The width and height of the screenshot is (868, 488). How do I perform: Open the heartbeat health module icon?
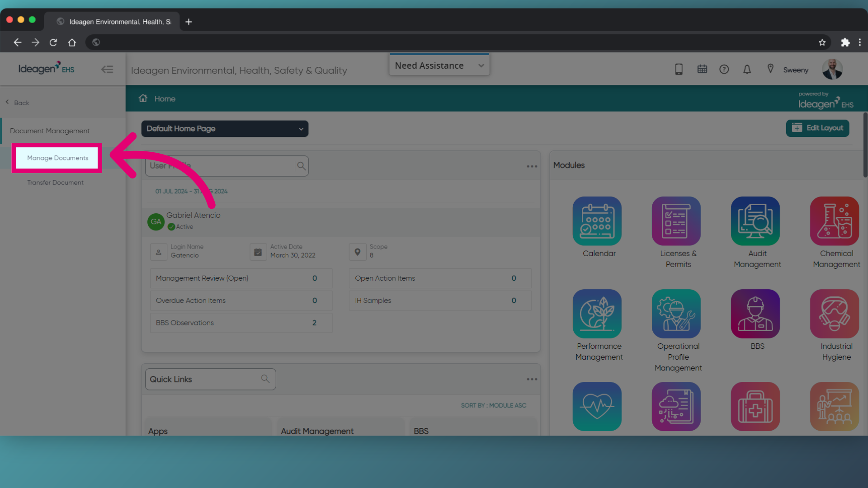pyautogui.click(x=597, y=406)
